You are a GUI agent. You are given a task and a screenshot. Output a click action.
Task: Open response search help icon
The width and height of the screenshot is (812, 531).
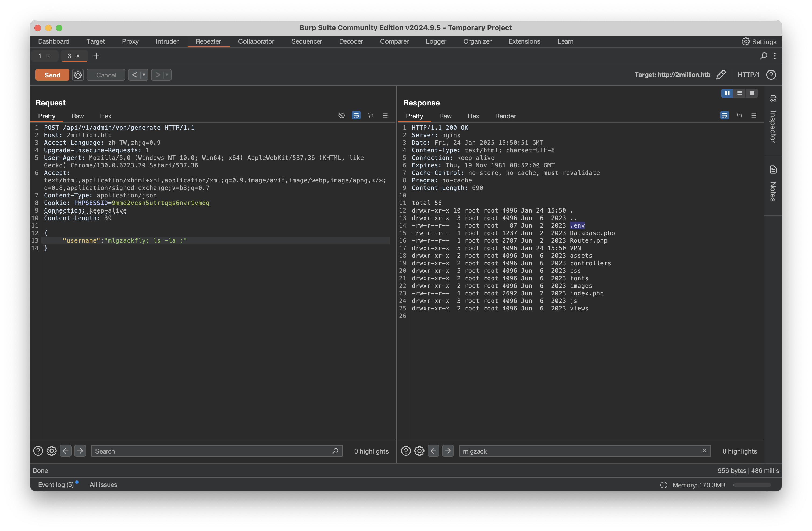[x=406, y=451]
